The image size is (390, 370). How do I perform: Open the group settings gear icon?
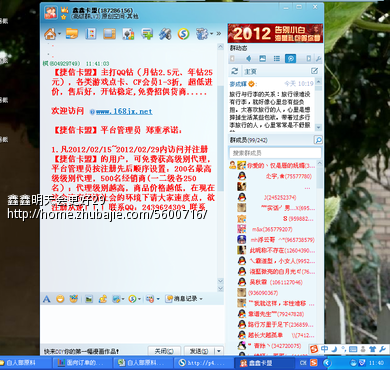(x=202, y=34)
